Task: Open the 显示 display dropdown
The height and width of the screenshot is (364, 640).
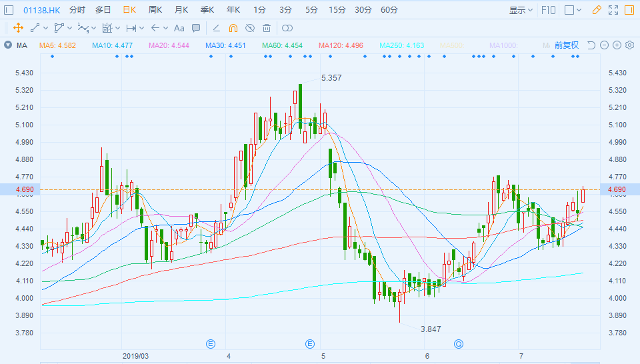Action: click(521, 10)
